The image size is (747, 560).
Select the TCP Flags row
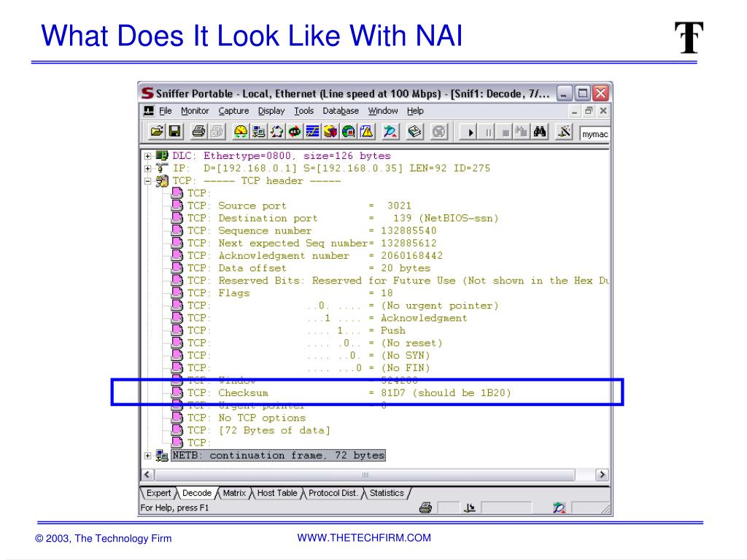pos(282,293)
